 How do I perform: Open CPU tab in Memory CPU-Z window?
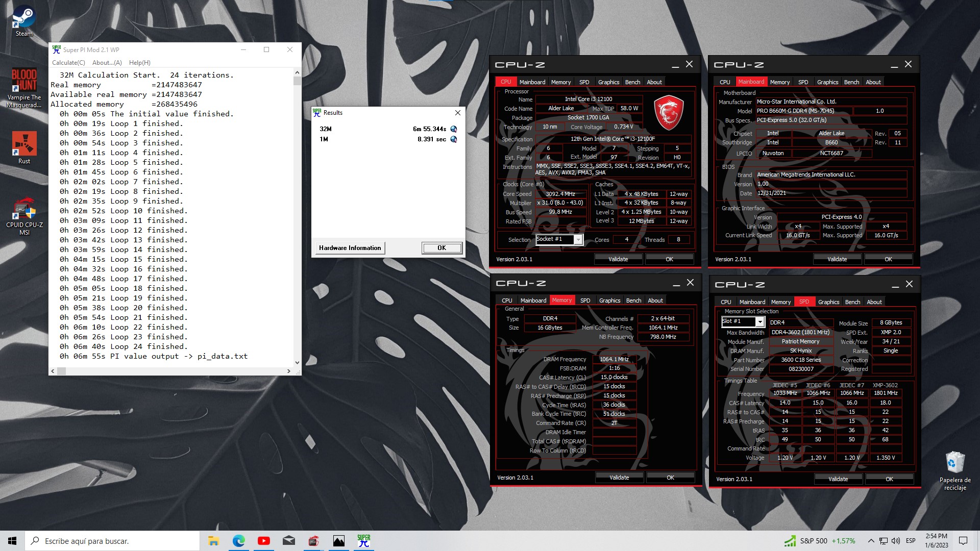[507, 300]
